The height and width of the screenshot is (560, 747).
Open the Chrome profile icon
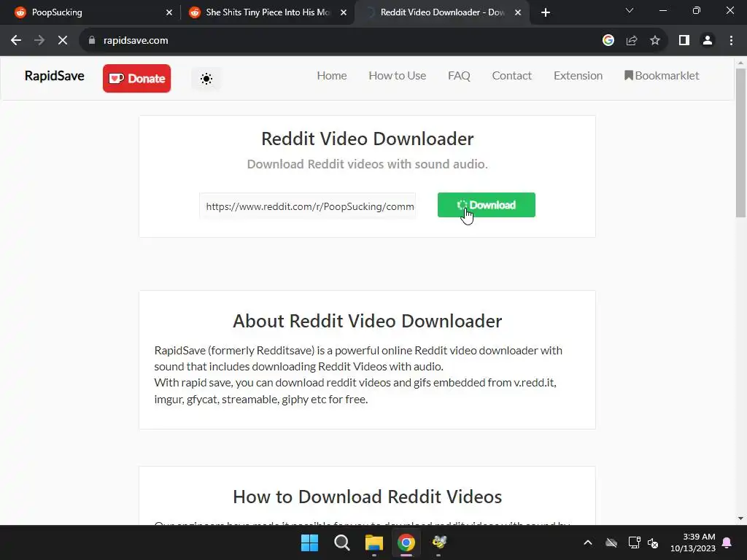pos(708,41)
